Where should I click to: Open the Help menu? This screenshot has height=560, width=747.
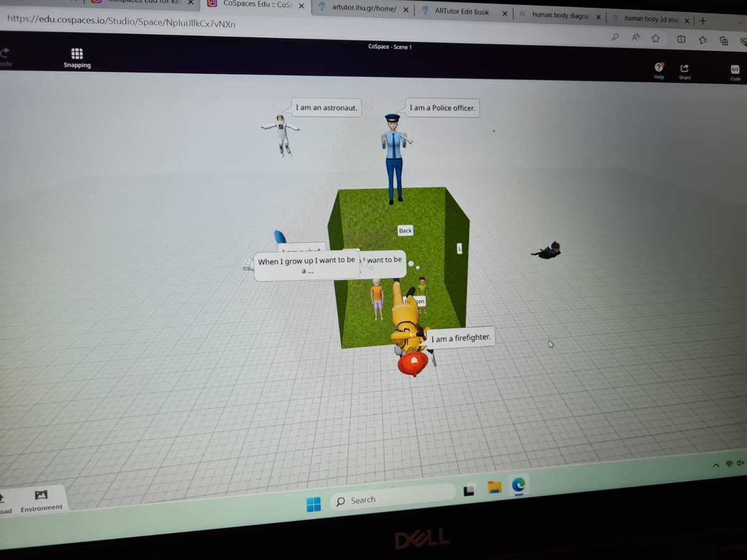pos(659,71)
